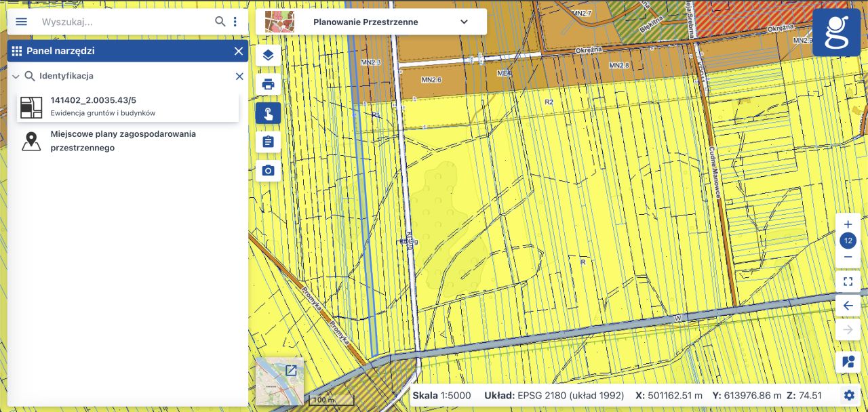Click the location pin icon

[31, 141]
